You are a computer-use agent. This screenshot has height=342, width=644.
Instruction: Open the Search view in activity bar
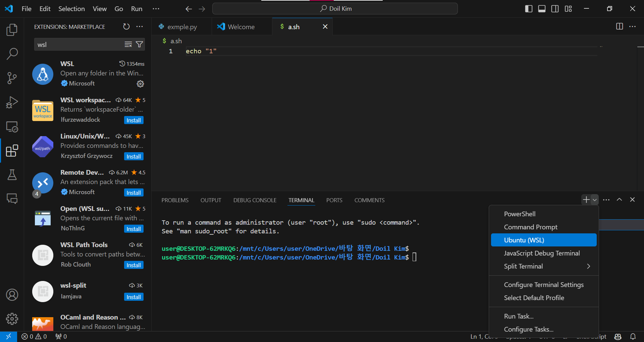point(12,54)
